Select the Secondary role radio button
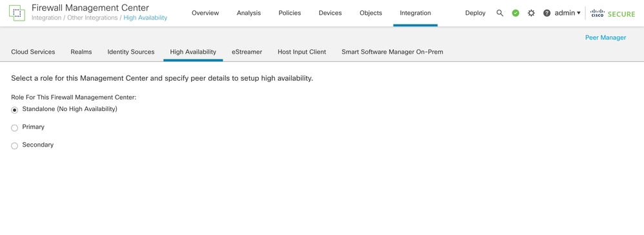This screenshot has width=644, height=235. [x=14, y=146]
